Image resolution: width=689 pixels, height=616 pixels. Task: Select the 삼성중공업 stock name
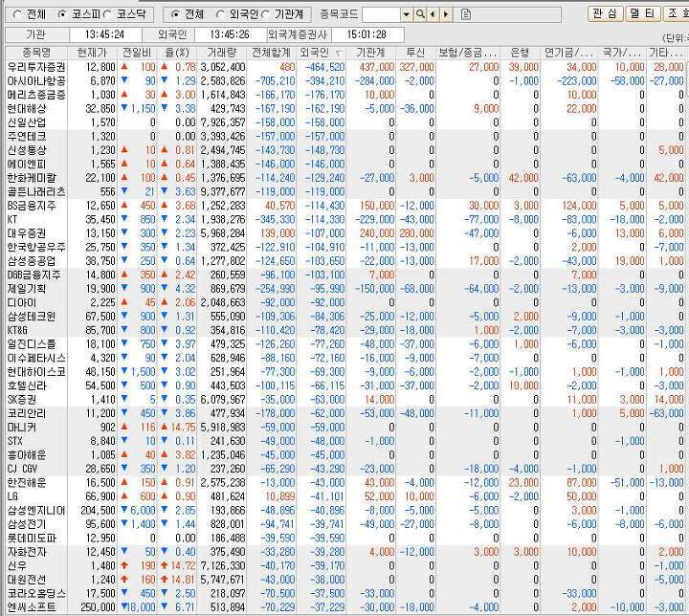32,261
